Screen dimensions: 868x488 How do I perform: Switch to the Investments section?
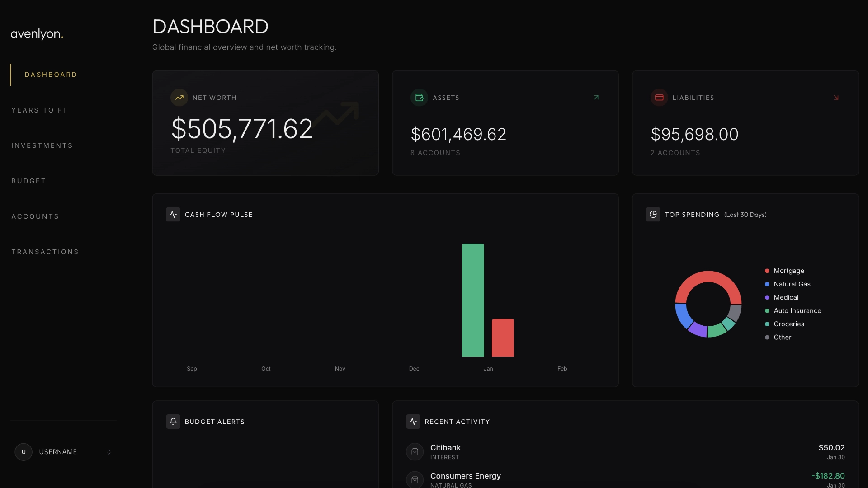click(42, 145)
